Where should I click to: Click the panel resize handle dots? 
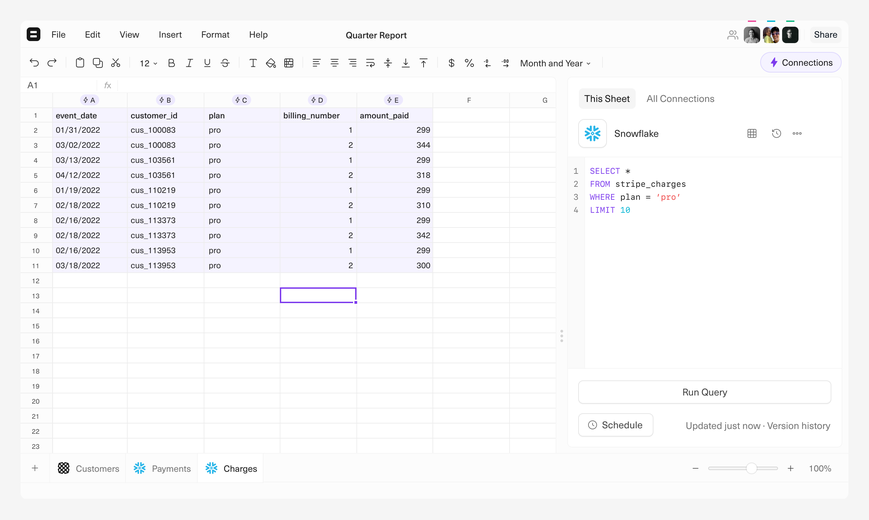click(x=561, y=336)
